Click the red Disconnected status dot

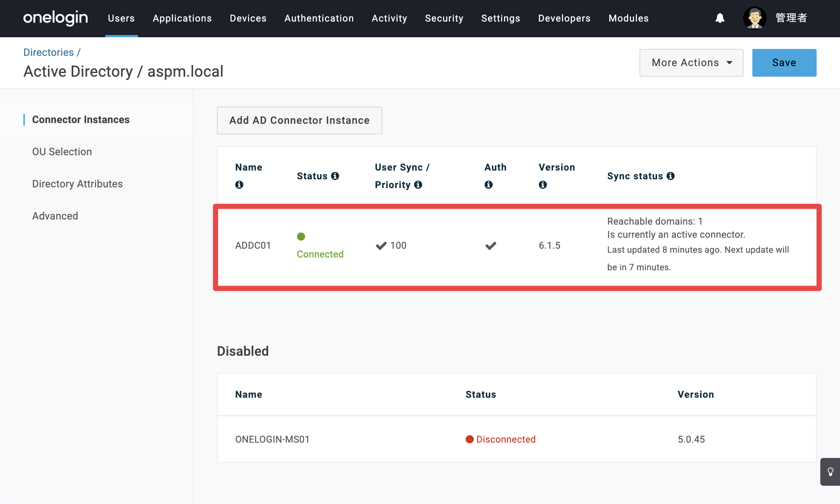pos(470,439)
